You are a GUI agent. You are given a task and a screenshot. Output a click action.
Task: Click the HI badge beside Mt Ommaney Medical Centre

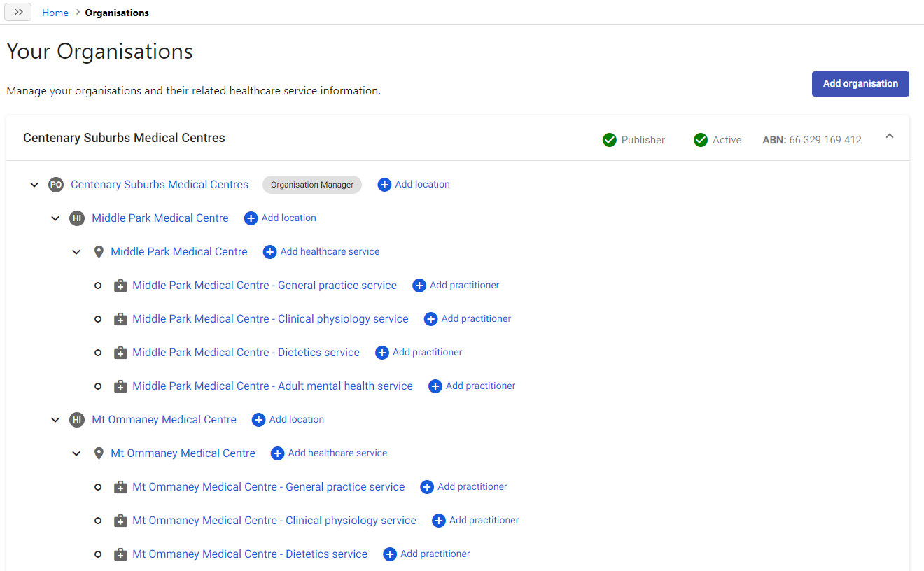(77, 420)
